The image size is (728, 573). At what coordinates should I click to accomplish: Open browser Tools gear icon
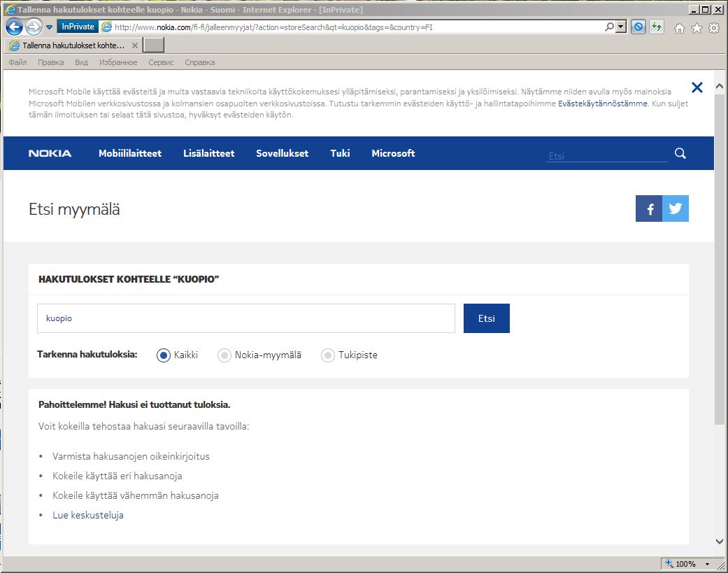714,28
